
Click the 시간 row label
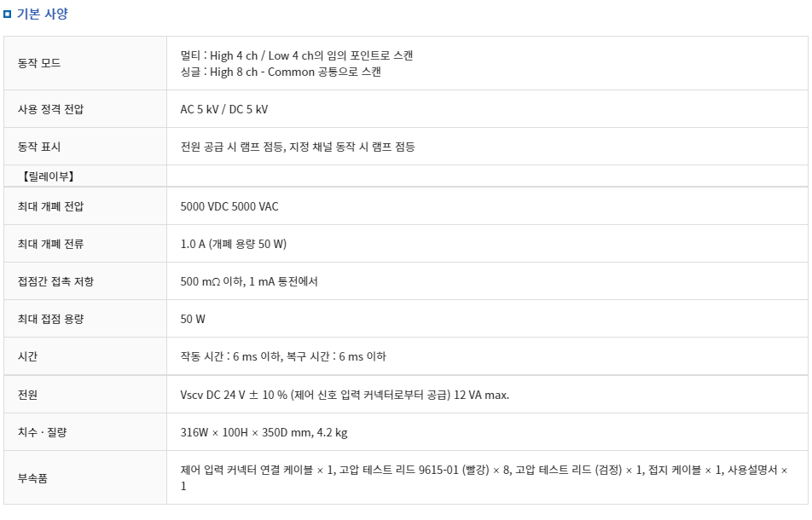pyautogui.click(x=28, y=356)
